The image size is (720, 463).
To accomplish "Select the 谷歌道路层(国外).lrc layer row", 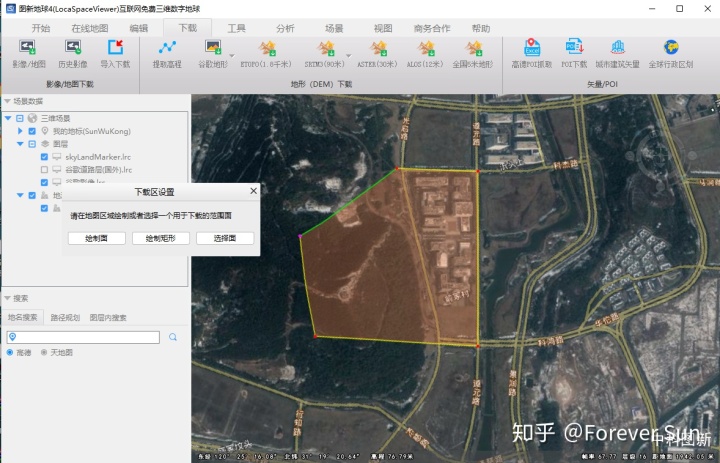I will (98, 169).
